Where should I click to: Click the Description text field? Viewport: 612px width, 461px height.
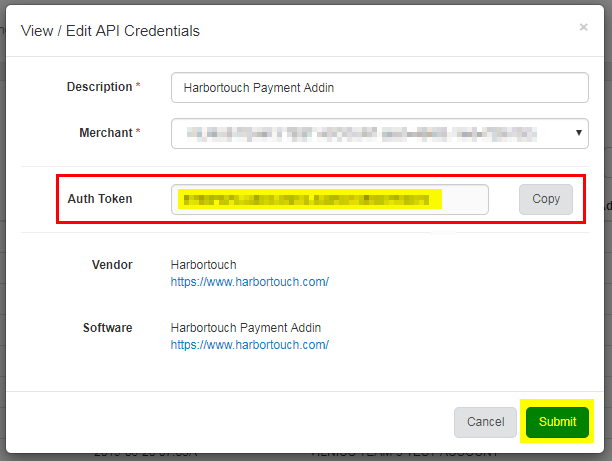pos(379,87)
